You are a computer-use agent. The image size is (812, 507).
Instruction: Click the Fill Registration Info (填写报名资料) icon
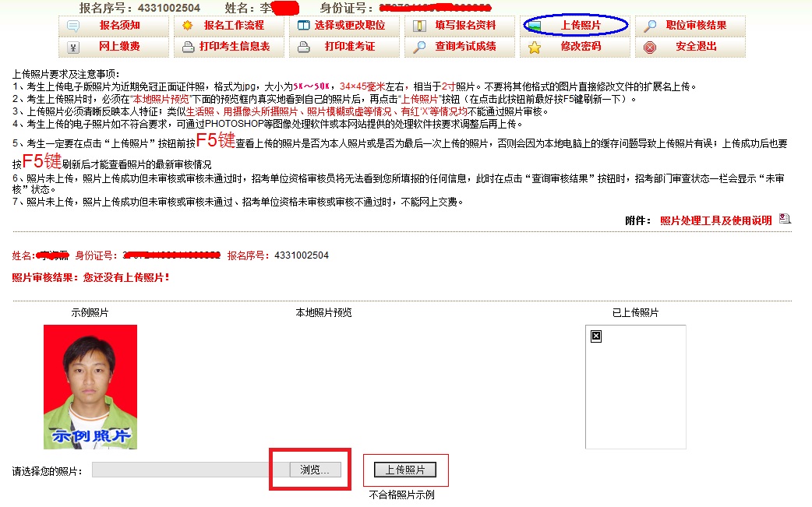click(x=418, y=25)
